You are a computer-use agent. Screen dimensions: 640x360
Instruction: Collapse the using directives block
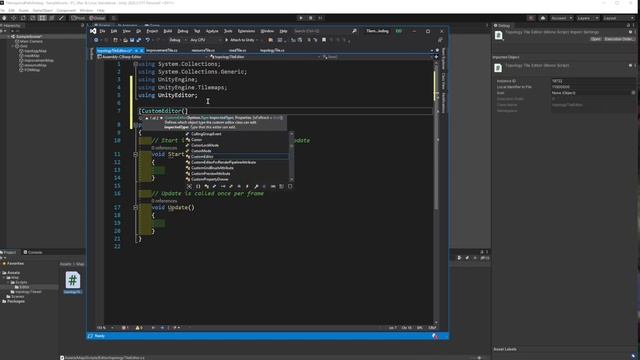pos(136,64)
